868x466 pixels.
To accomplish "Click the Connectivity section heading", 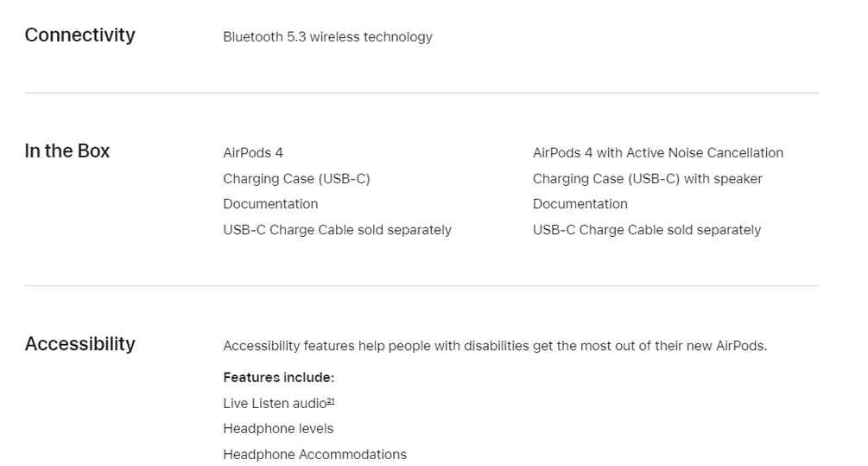I will point(80,35).
